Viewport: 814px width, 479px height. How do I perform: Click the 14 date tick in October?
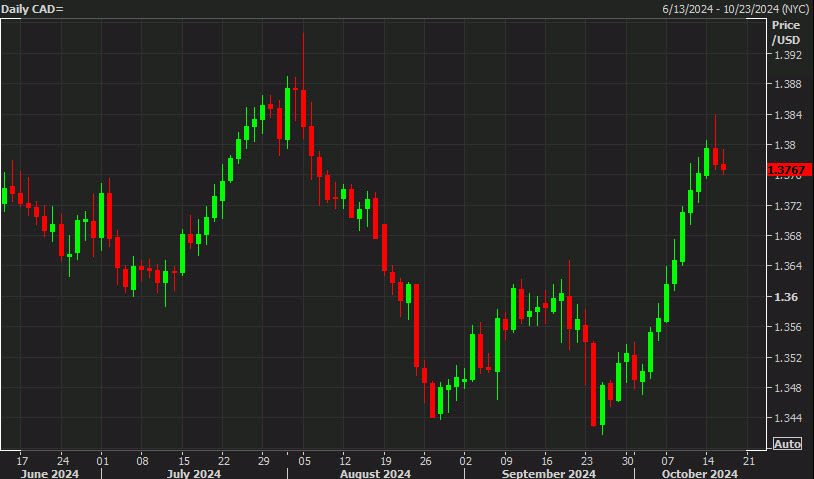pos(708,461)
